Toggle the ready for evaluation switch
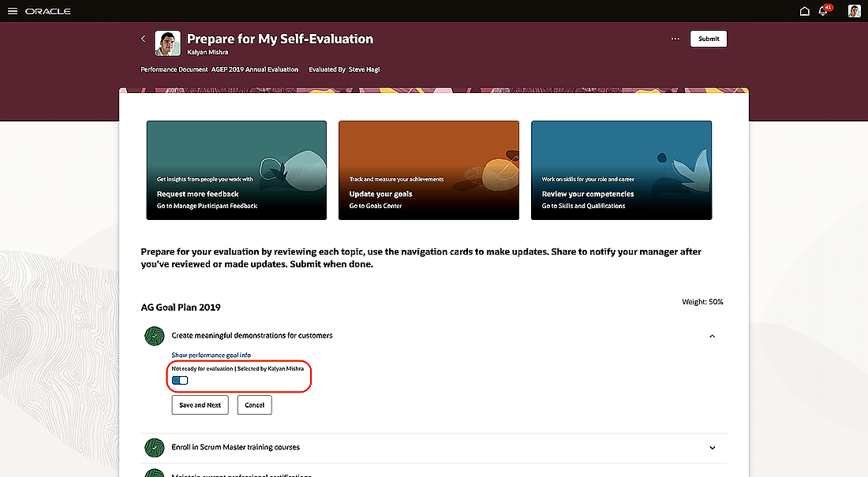This screenshot has height=477, width=868. [x=180, y=380]
